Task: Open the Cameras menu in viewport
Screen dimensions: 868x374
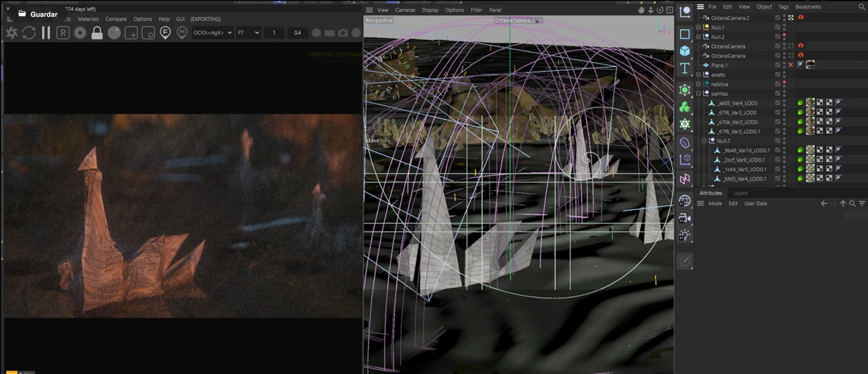Action: coord(405,10)
